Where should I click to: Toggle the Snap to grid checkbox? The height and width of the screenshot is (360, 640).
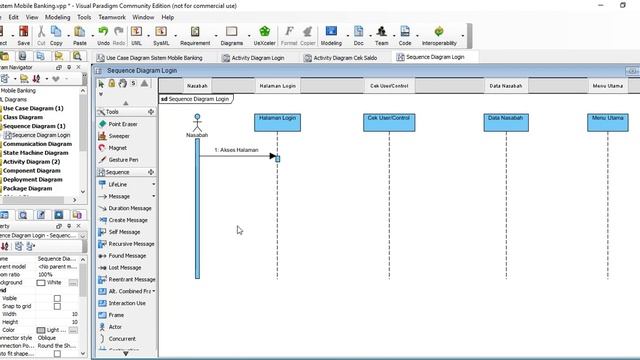point(57,306)
